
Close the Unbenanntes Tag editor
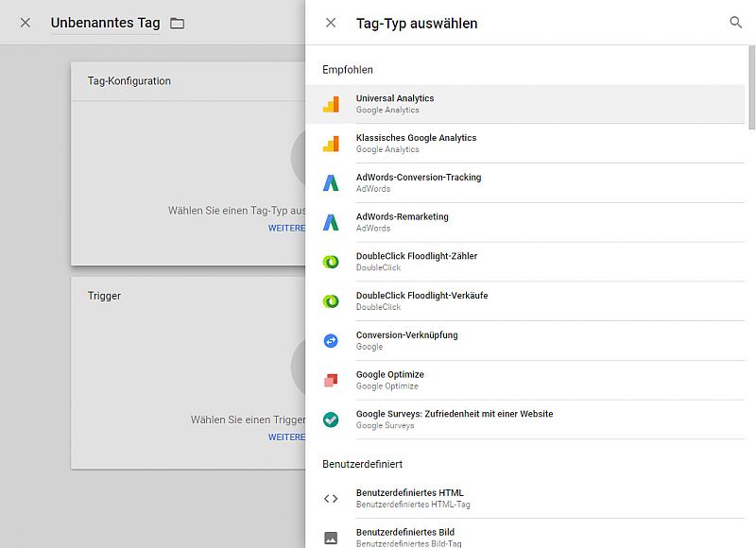pos(26,23)
